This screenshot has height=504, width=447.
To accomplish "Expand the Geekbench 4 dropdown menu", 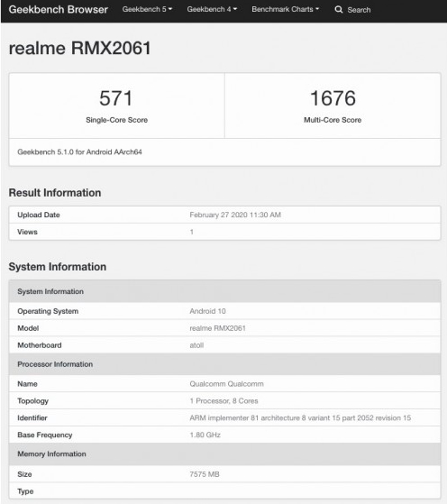I will [x=212, y=9].
